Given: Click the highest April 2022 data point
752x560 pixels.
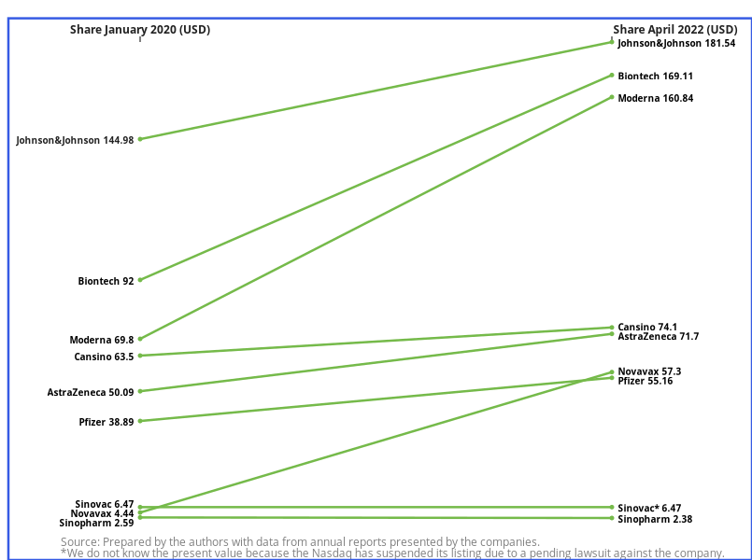Looking at the screenshot, I should click(612, 42).
